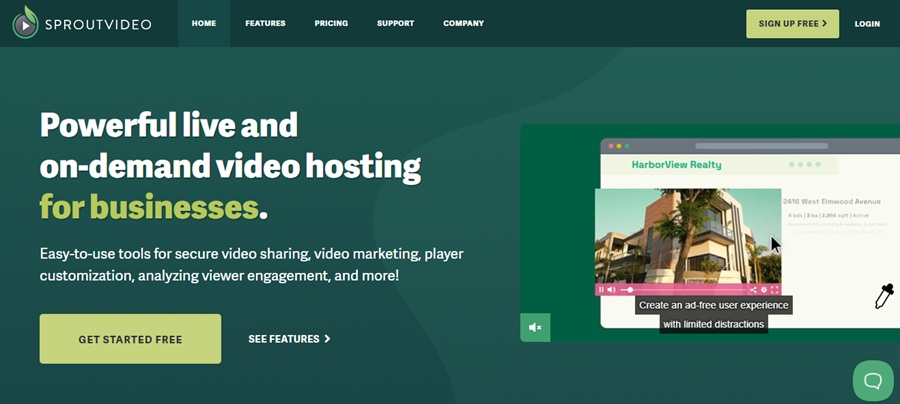Click the volume speaker icon in pink player bar
This screenshot has width=900, height=404.
click(x=611, y=290)
